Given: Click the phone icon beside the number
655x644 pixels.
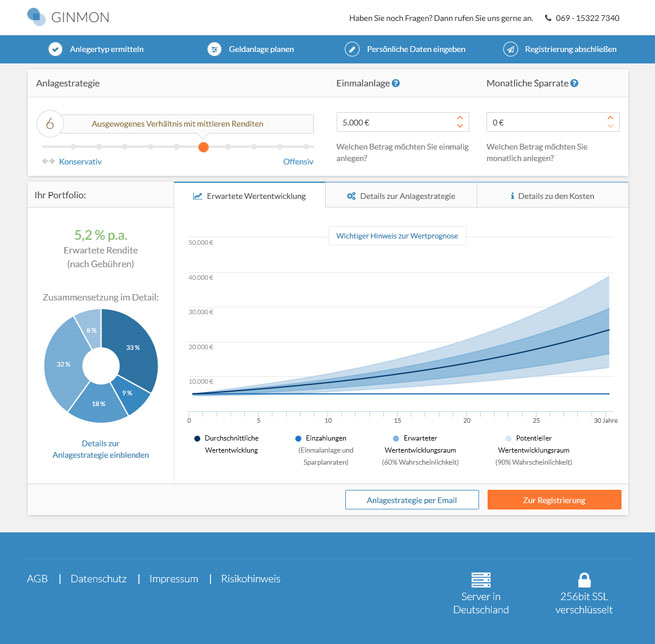Looking at the screenshot, I should 548,18.
